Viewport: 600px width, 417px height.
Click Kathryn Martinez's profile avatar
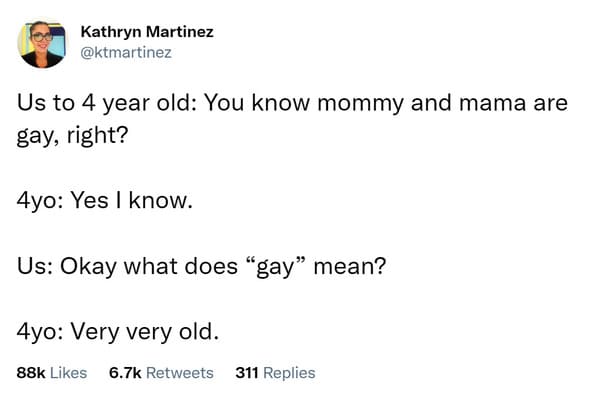click(x=41, y=44)
